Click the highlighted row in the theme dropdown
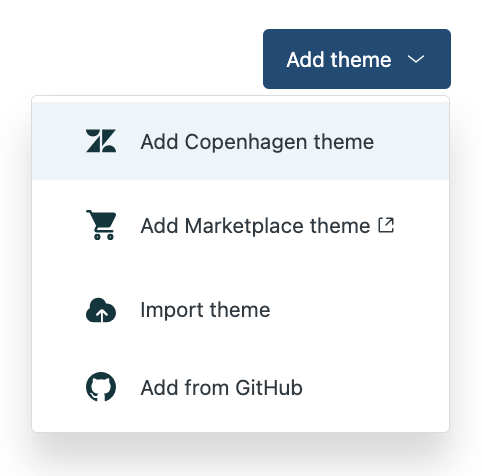 coord(241,141)
